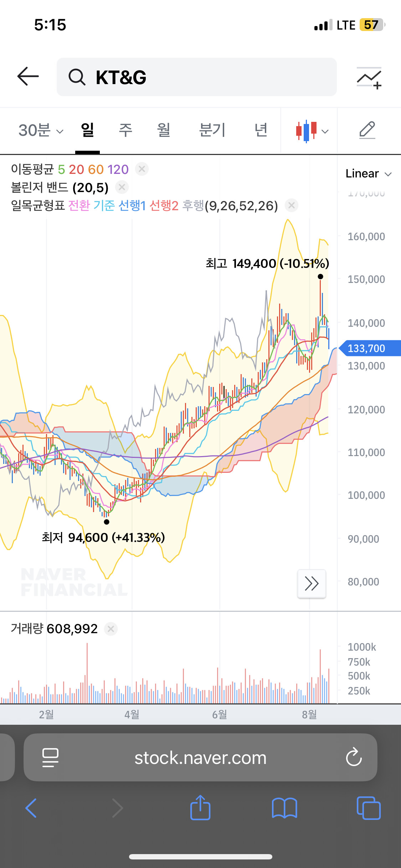This screenshot has height=868, width=401.
Task: Tap the orange 60-day average number
Action: point(96,170)
